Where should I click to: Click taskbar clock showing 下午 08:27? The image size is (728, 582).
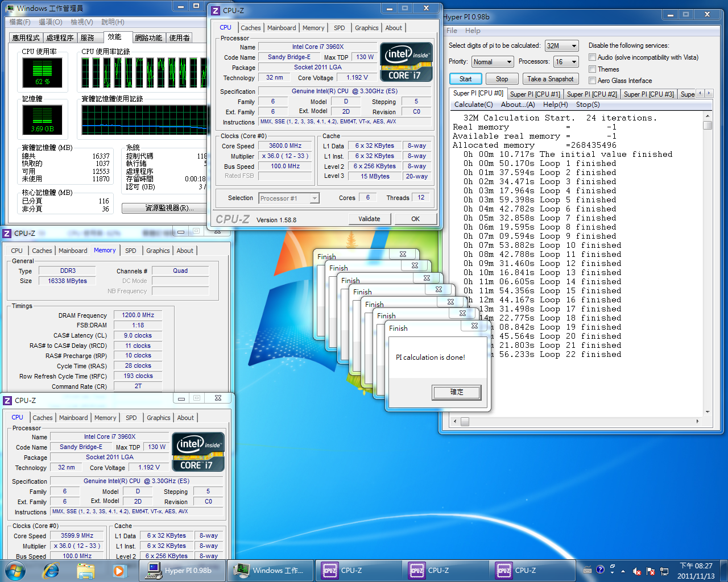point(696,571)
